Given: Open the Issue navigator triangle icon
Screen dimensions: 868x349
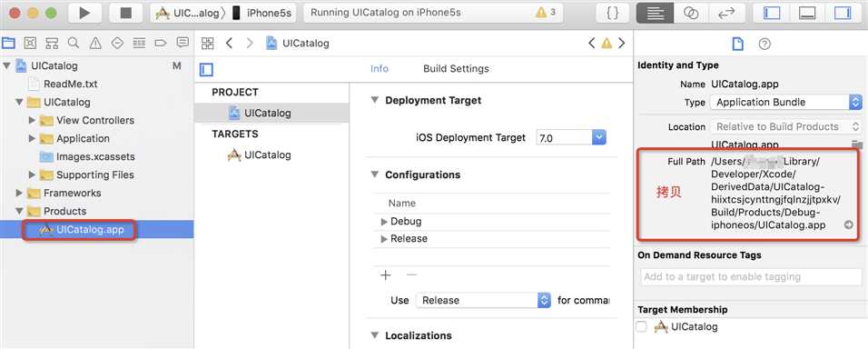Looking at the screenshot, I should point(95,43).
